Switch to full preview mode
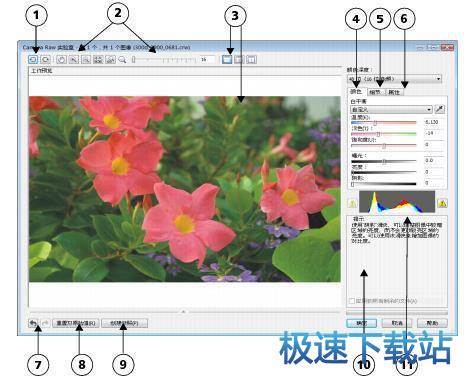 pos(227,59)
